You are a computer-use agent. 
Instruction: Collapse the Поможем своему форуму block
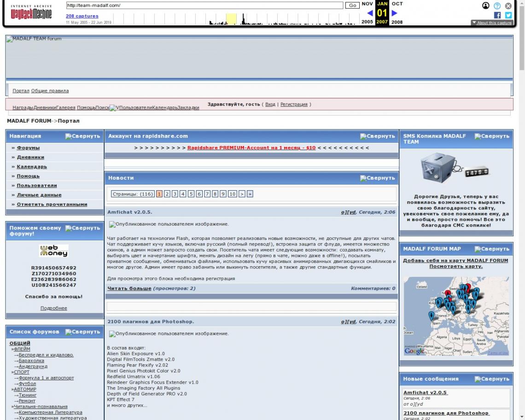[83, 228]
